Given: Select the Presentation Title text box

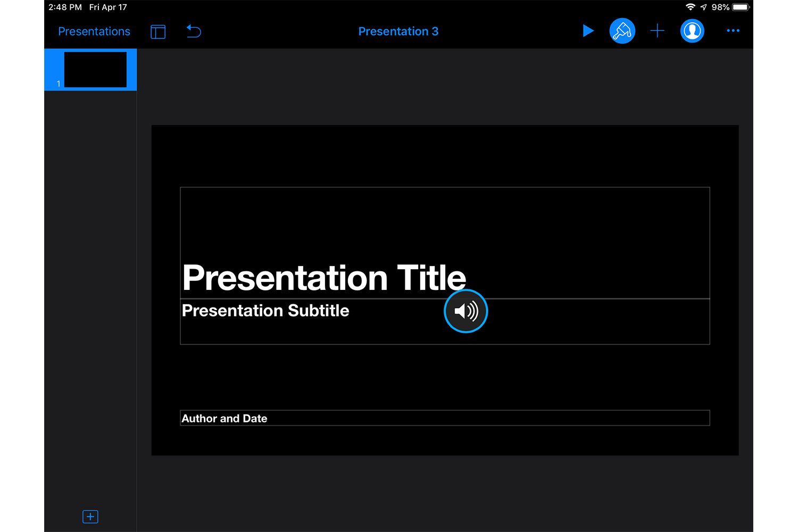Looking at the screenshot, I should [x=323, y=278].
